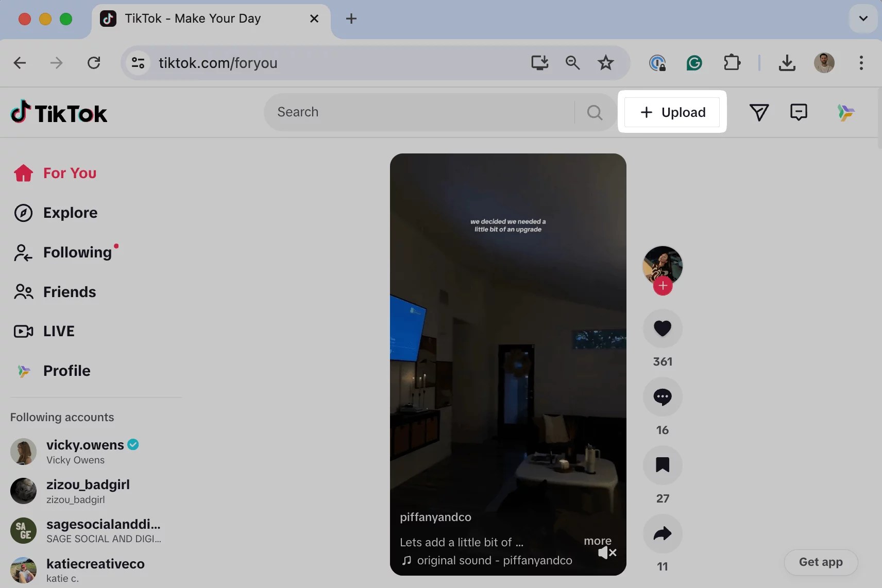The width and height of the screenshot is (882, 588).
Task: Click inside the Search field
Action: 412,112
